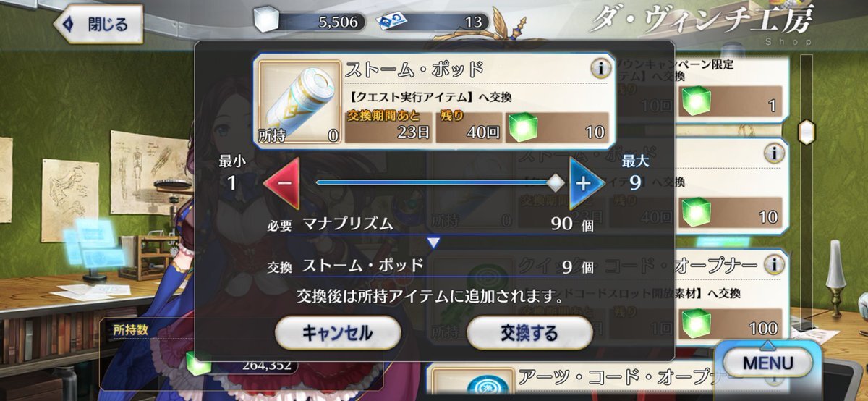Viewport: 868px width, 401px height.
Task: Open the MENU button
Action: (x=768, y=363)
